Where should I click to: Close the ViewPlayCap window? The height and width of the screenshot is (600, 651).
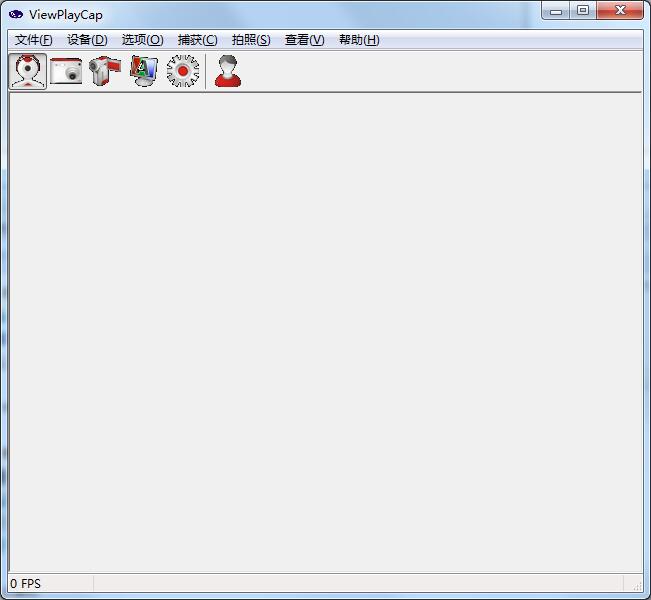620,10
